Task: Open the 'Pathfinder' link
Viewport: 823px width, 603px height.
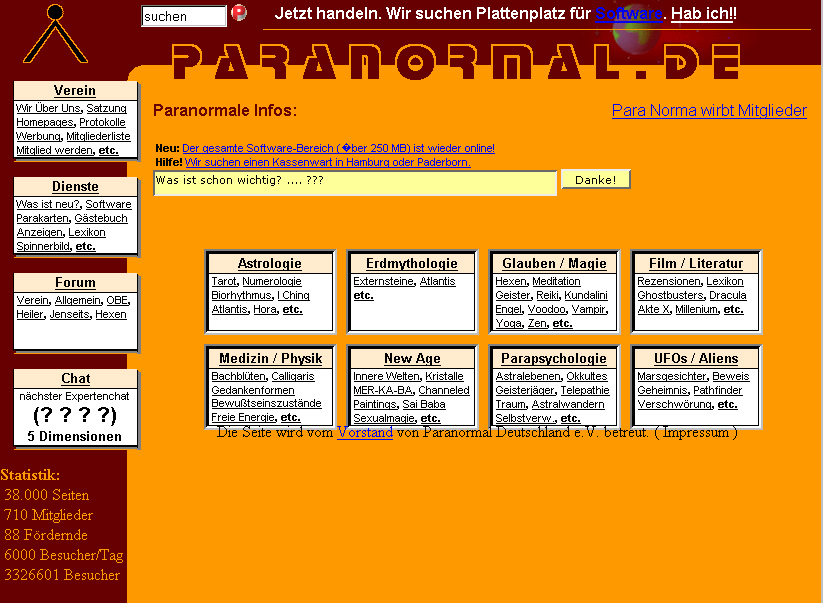Action: coord(718,390)
